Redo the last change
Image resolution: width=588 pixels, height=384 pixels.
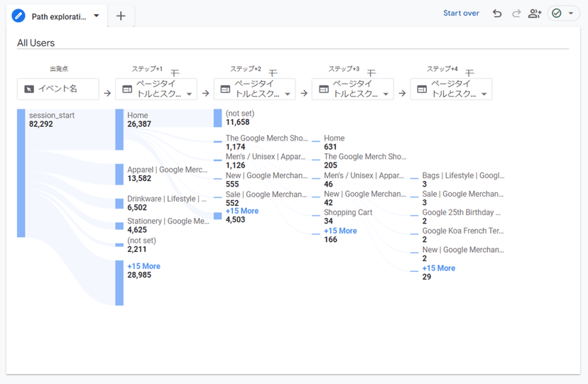coord(516,13)
